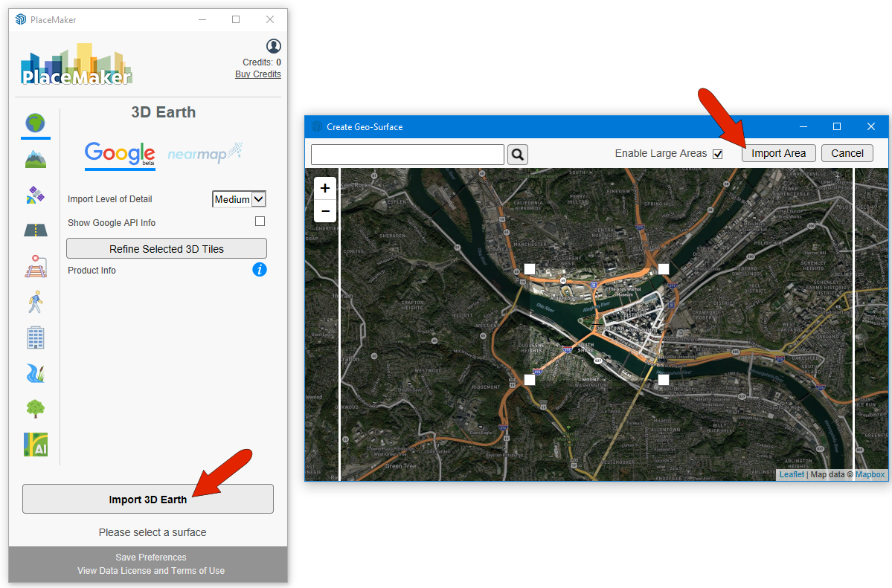Select the Google provider tab
Screen dimensions: 892x588
(120, 155)
